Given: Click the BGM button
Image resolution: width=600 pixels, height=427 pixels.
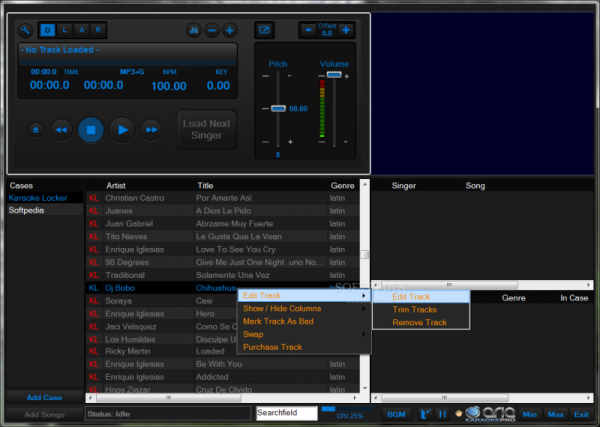Looking at the screenshot, I should point(396,414).
